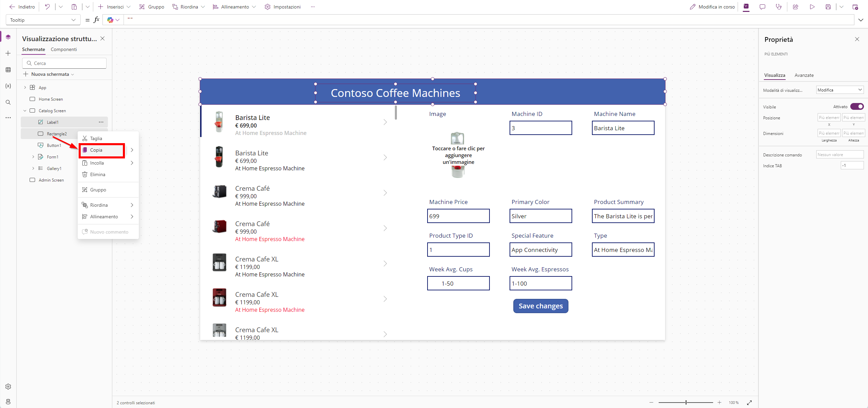868x408 pixels.
Task: Open the comments icon in the top bar
Action: click(x=762, y=7)
